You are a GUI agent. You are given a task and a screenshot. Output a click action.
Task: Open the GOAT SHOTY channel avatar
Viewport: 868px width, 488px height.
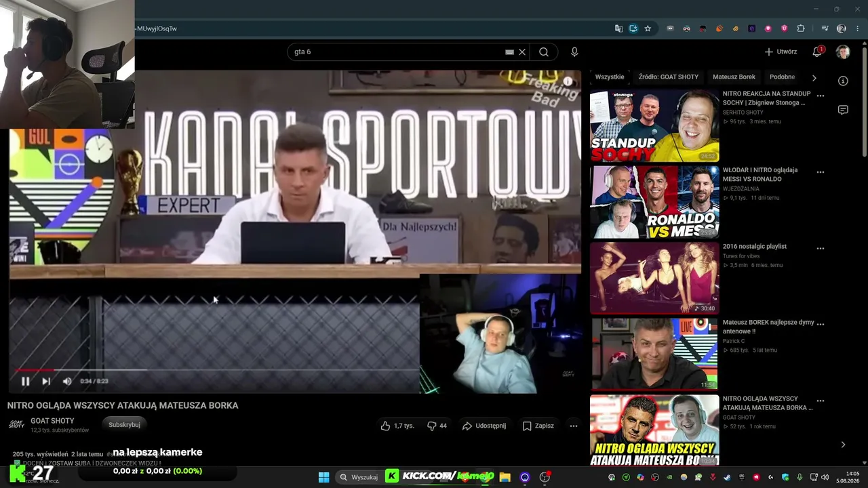[x=16, y=424]
